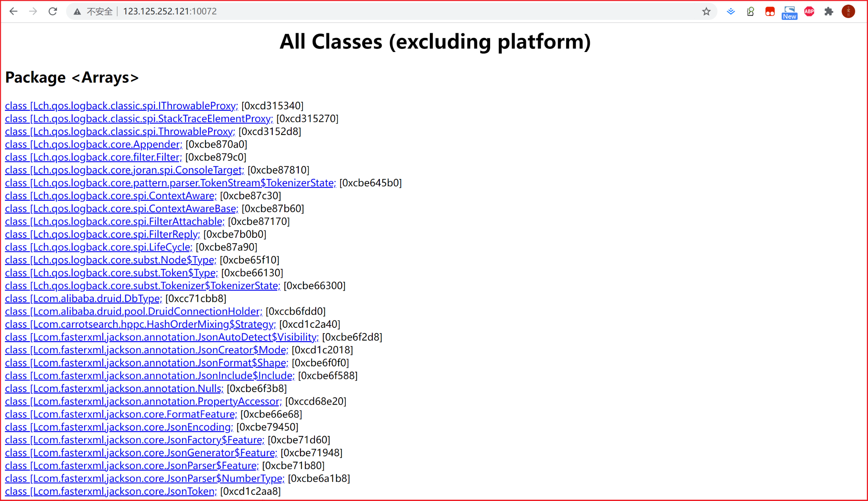Click address text [0xccd68e20]
The height and width of the screenshot is (501, 868).
click(x=316, y=401)
